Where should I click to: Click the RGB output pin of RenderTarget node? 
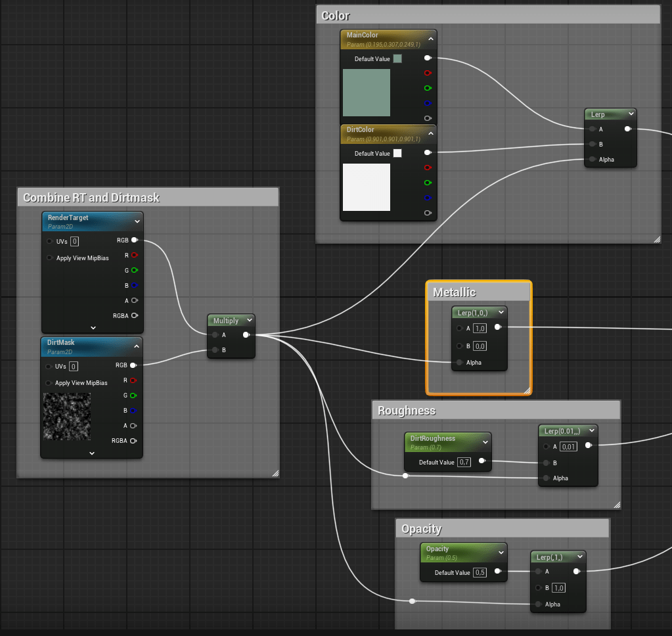(x=134, y=240)
